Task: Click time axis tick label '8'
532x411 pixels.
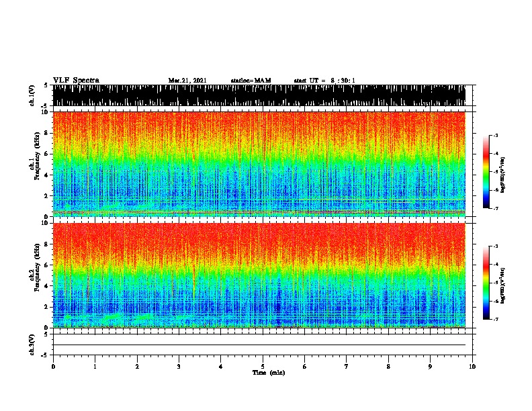Action: (388, 367)
